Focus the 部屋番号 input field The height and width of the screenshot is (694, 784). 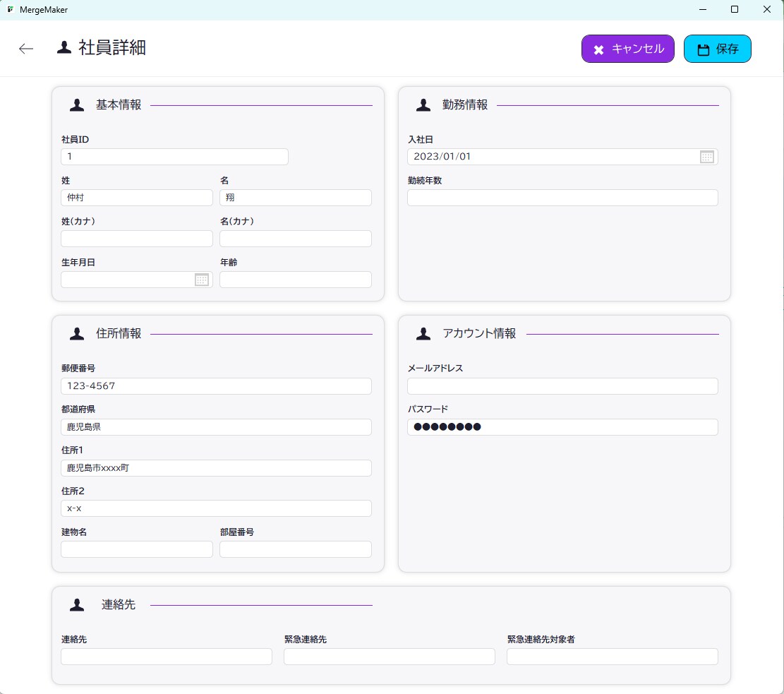pos(296,549)
